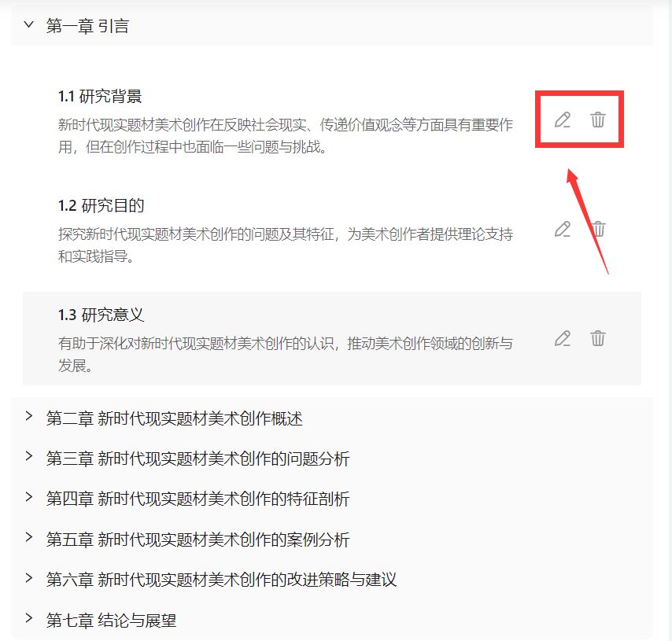This screenshot has height=641, width=672.
Task: Select the 1.3 研究意义 subsection title
Action: [102, 315]
